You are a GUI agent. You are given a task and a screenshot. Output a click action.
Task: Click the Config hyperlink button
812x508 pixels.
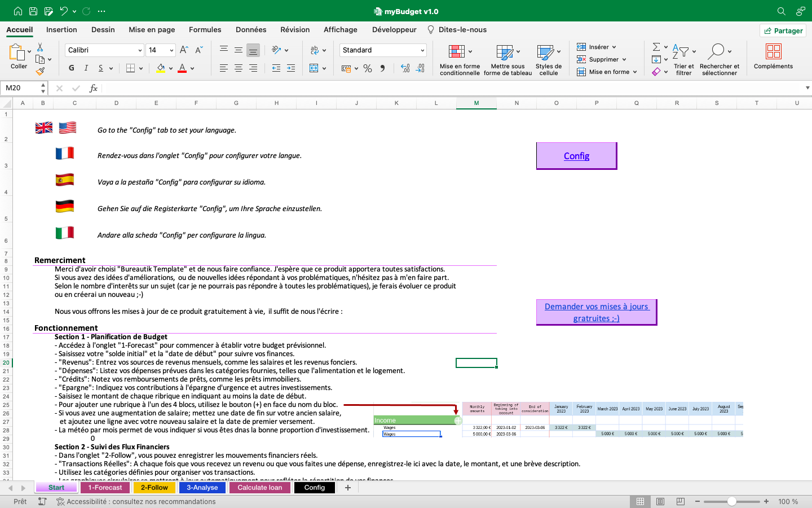pos(576,156)
